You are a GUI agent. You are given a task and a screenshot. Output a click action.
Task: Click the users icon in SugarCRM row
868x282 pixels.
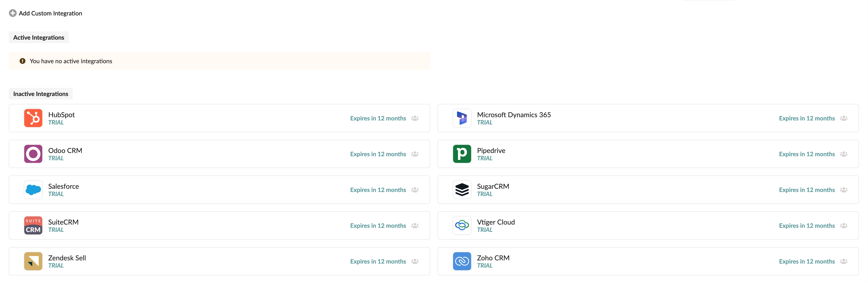(x=844, y=190)
